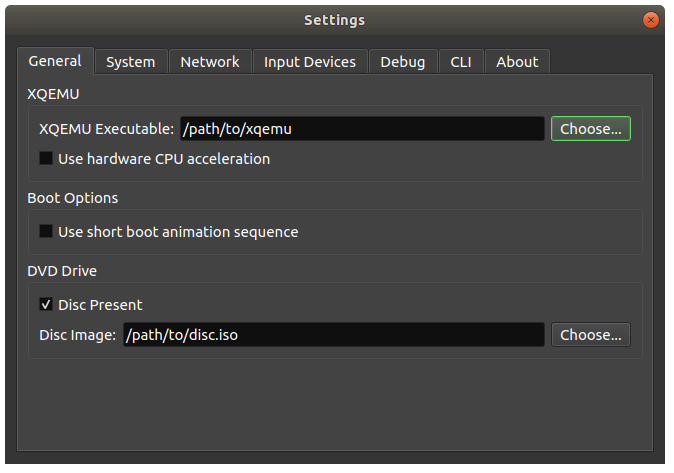Click the DVD Drive group heading
674x473 pixels.
click(62, 271)
